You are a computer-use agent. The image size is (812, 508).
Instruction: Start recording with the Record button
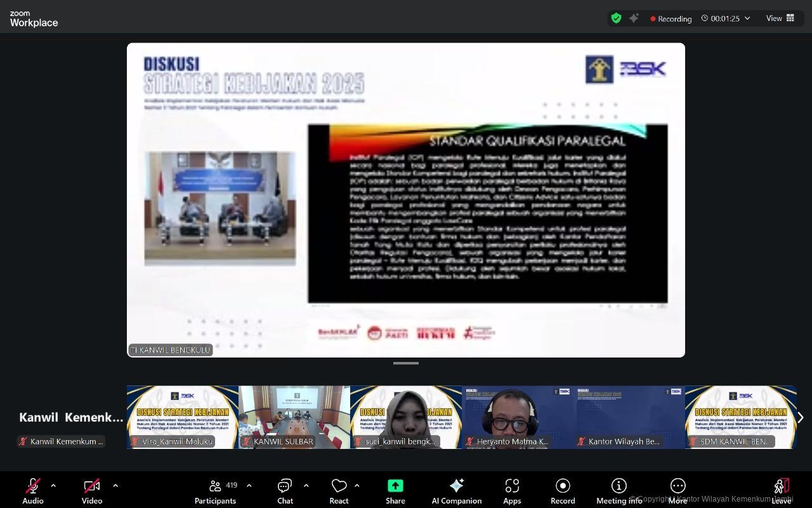tap(563, 491)
